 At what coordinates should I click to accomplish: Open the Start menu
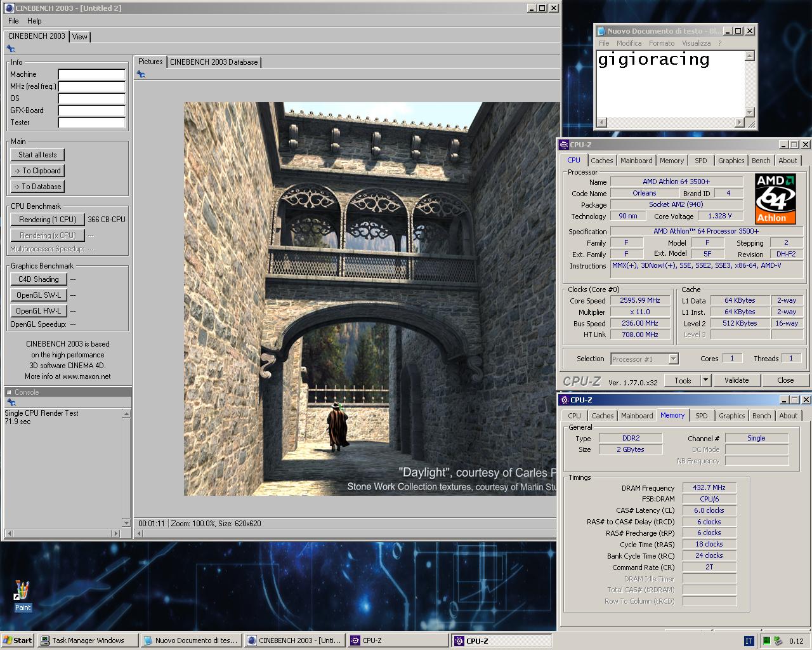tap(18, 640)
